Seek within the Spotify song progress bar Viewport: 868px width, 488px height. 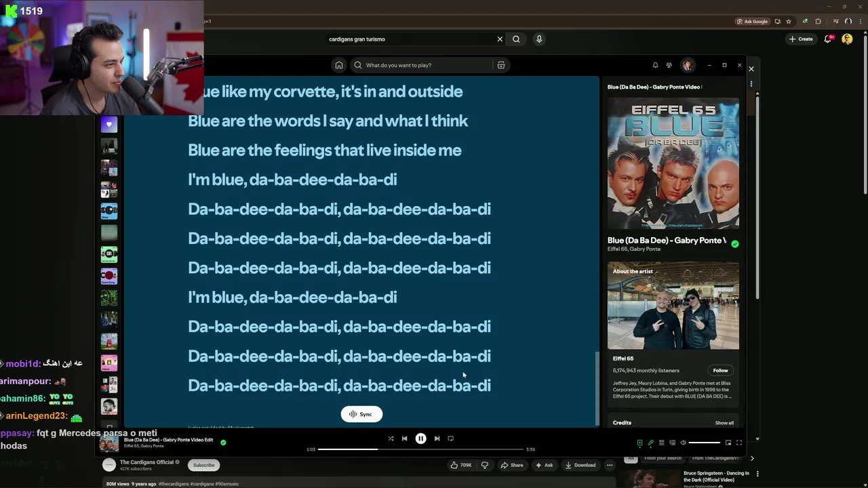click(x=421, y=449)
